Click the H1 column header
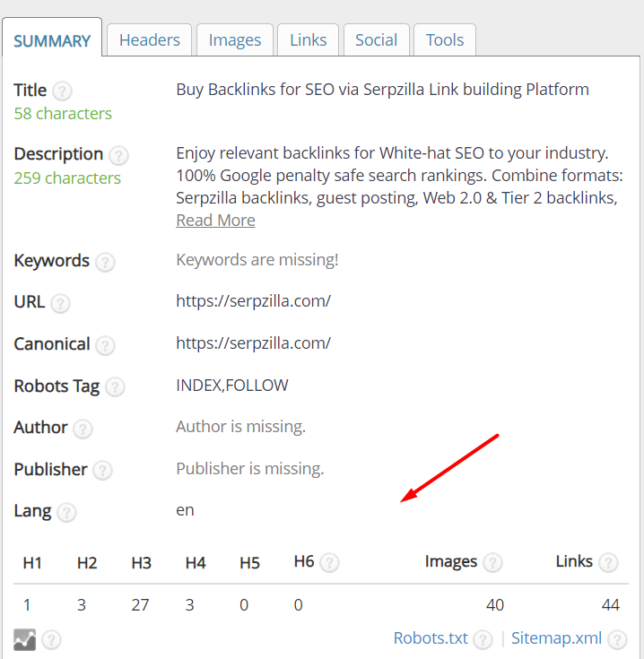The height and width of the screenshot is (659, 644). click(x=32, y=563)
